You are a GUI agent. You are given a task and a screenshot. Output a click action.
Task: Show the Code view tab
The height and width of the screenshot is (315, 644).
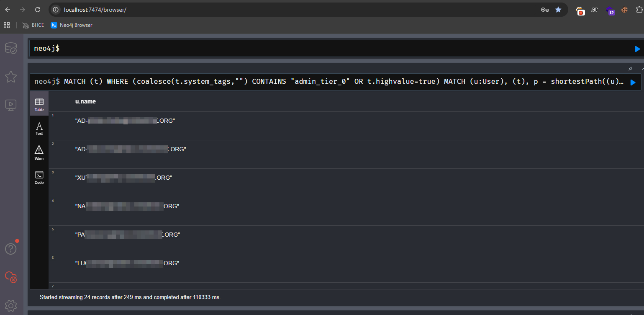39,177
